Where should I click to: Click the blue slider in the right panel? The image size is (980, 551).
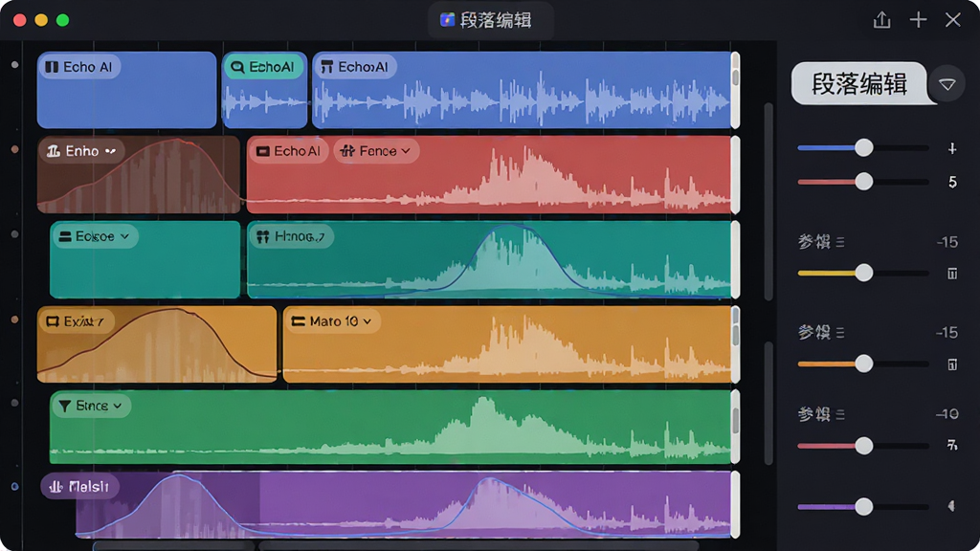863,148
